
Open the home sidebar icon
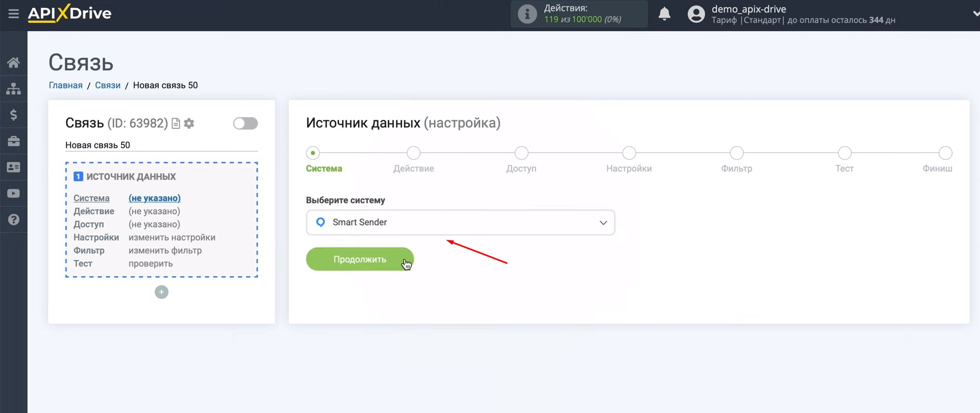13,62
